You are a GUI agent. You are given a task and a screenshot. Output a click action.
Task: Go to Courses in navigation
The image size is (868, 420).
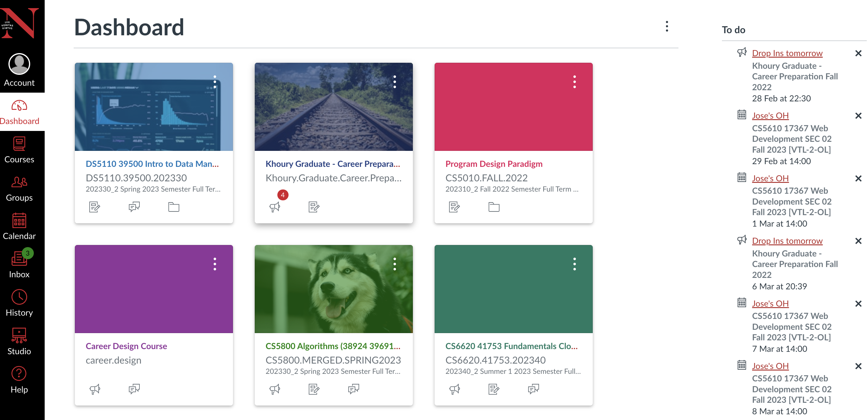click(19, 150)
